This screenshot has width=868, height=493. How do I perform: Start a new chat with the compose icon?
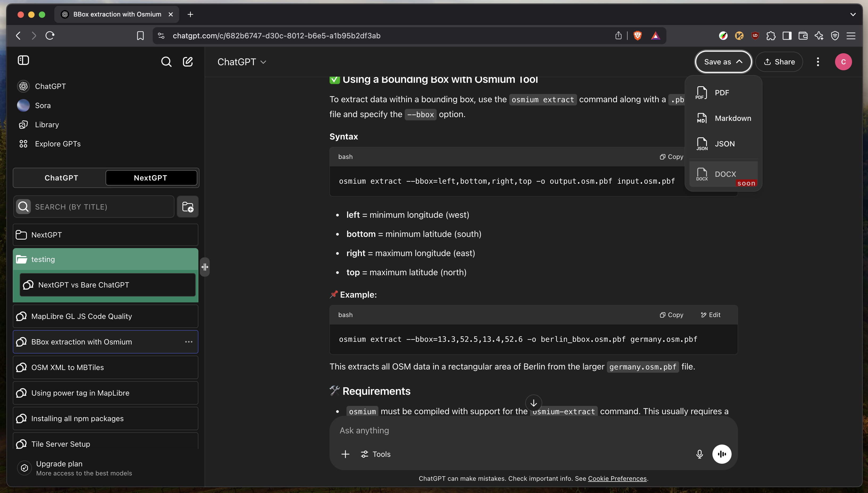pos(188,62)
